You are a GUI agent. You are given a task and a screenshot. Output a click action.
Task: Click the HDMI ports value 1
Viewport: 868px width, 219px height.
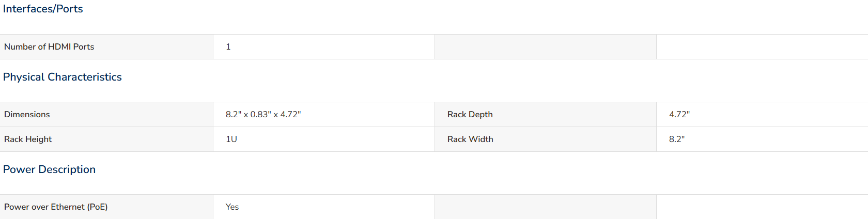pyautogui.click(x=228, y=46)
